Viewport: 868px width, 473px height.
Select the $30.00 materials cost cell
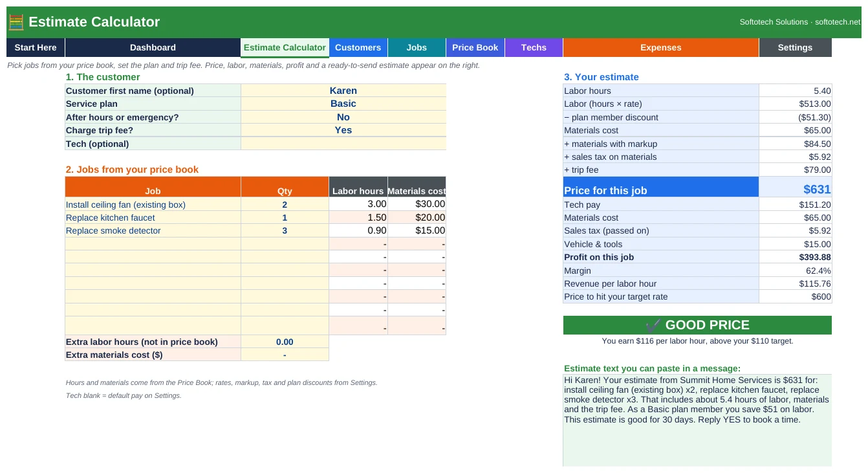coord(417,204)
